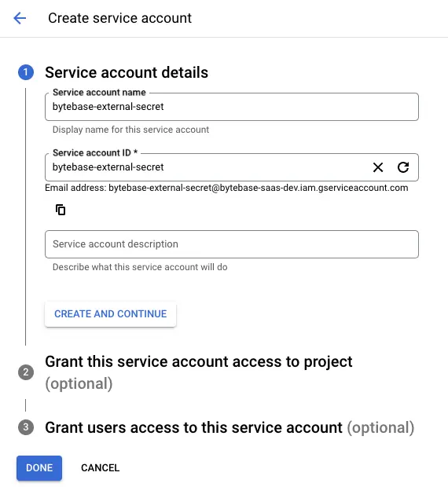Clear the Service account ID field

[x=378, y=167]
